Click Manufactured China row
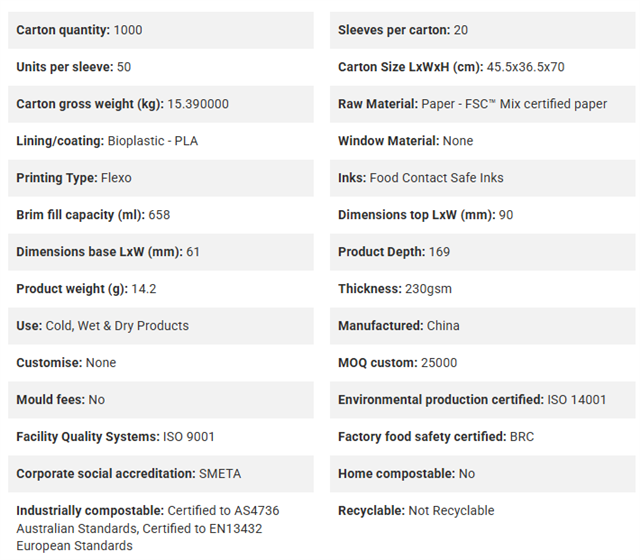 click(x=482, y=326)
